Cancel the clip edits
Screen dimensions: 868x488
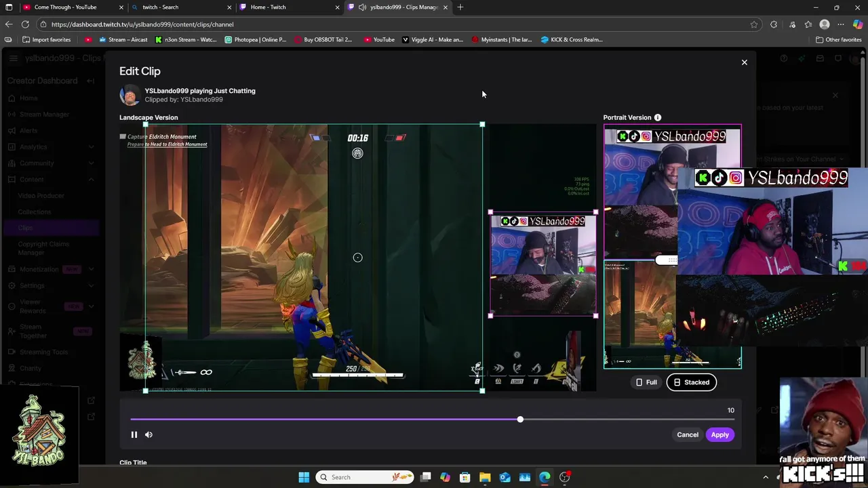coord(687,434)
